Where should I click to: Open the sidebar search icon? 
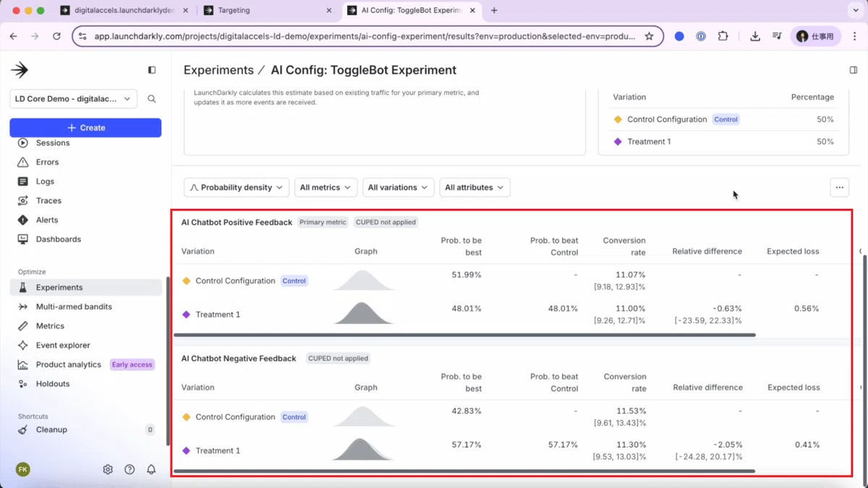(152, 99)
